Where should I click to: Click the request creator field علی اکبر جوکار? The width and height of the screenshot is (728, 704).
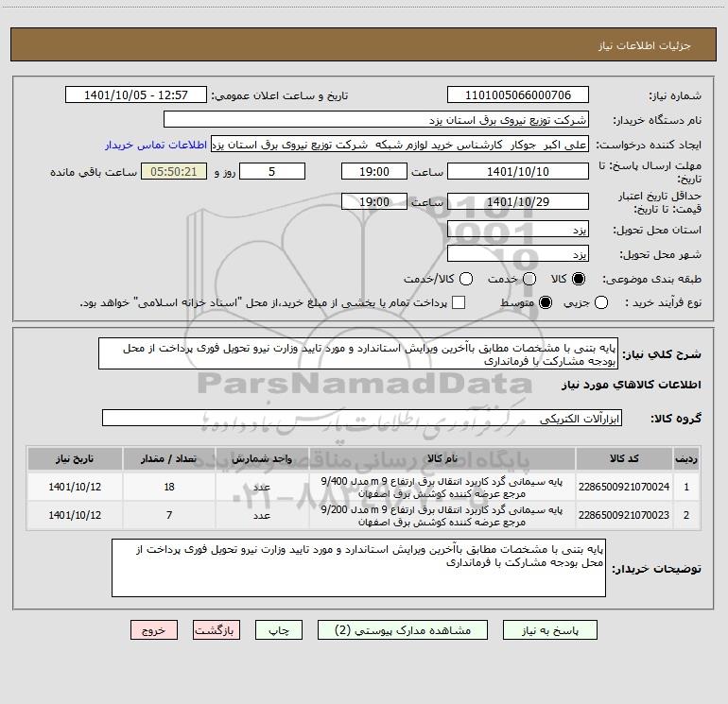400,145
